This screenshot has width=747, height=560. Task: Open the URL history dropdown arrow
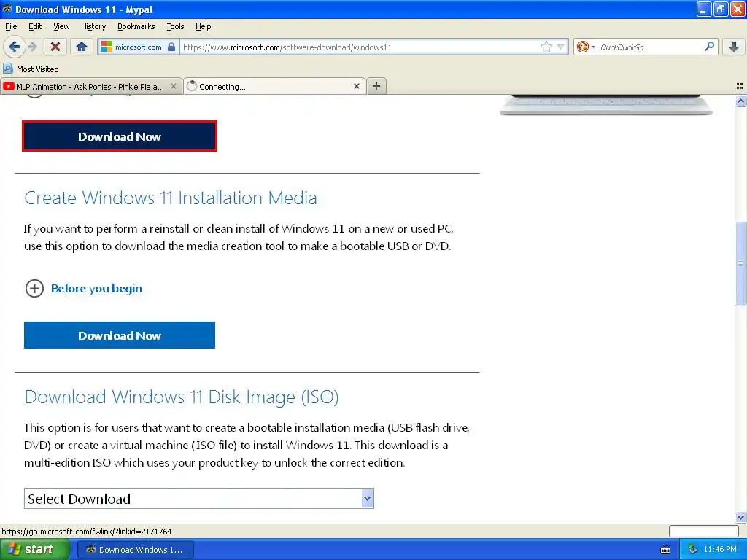tap(561, 47)
